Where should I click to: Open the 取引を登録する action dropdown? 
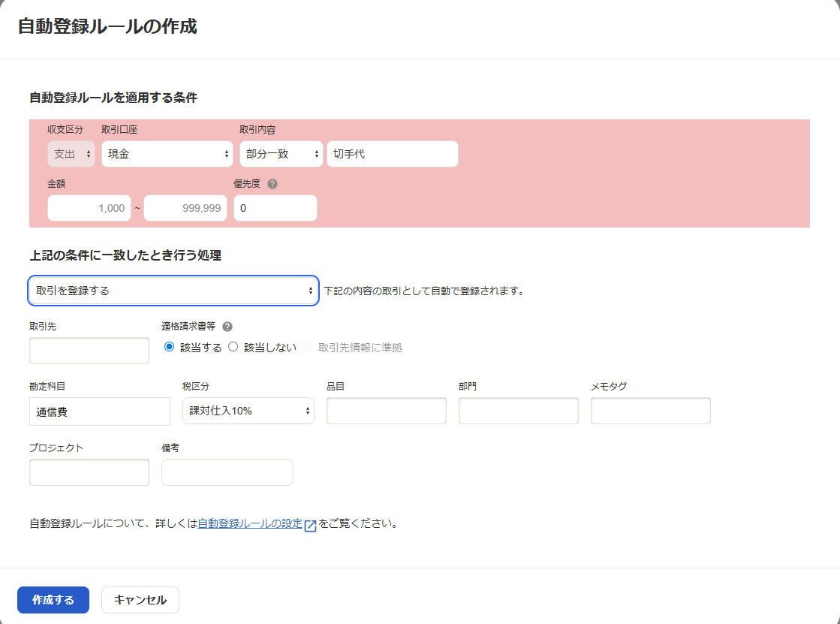[173, 291]
